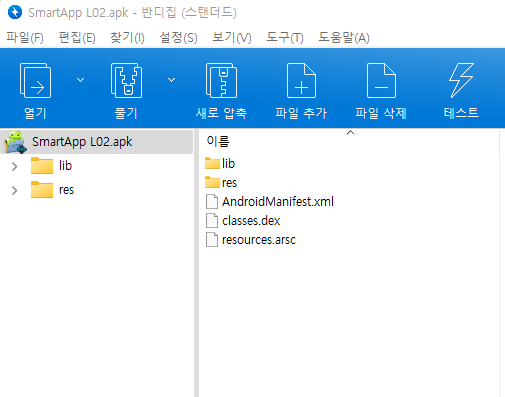Image resolution: width=505 pixels, height=397 pixels.
Task: Click the Bandizip logo in title bar
Action: [15, 13]
